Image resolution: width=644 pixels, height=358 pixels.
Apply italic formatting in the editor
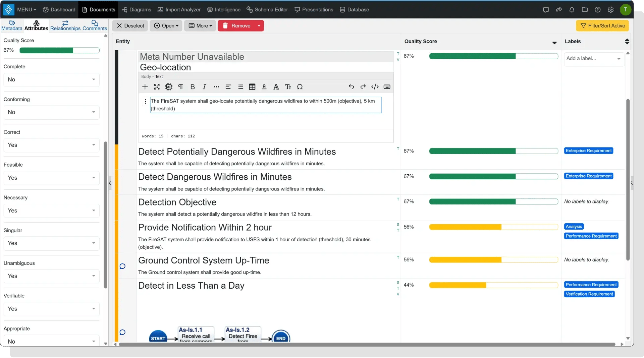[x=204, y=87]
